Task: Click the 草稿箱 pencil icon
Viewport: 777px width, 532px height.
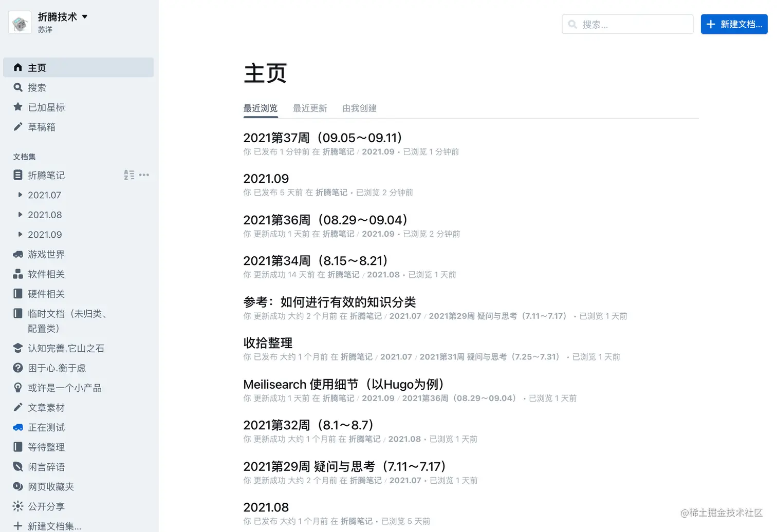Action: click(x=18, y=127)
